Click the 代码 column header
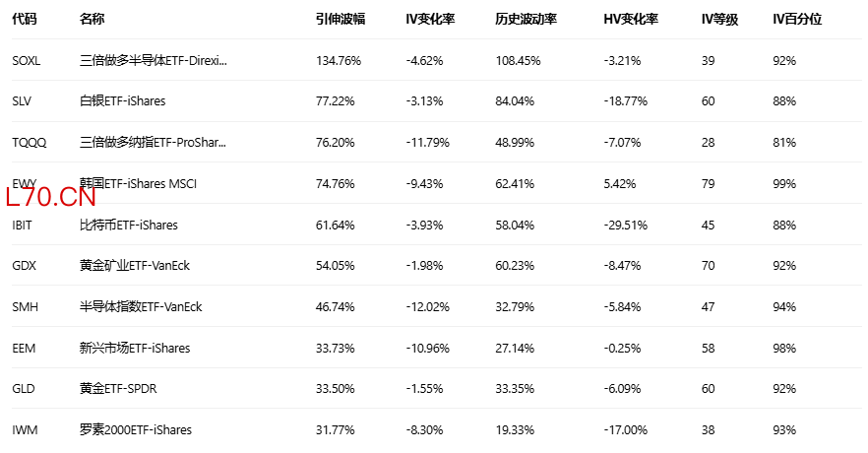Viewport: 868px width, 453px height. (25, 19)
